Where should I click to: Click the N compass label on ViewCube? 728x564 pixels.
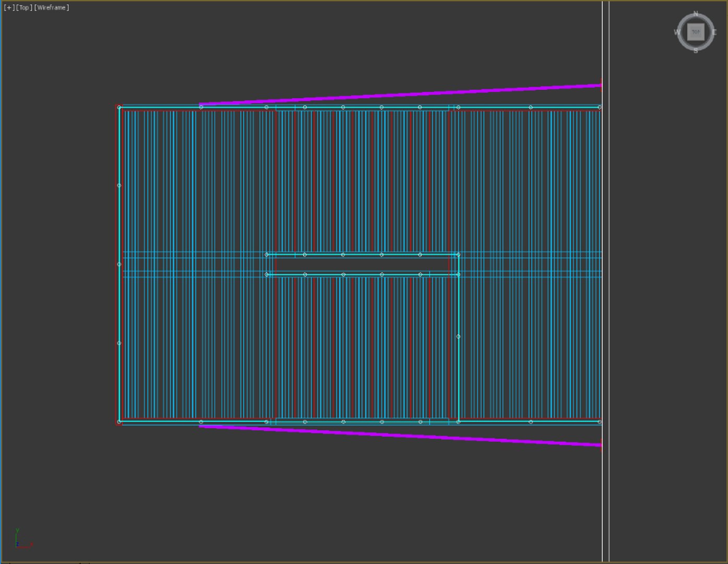point(695,14)
